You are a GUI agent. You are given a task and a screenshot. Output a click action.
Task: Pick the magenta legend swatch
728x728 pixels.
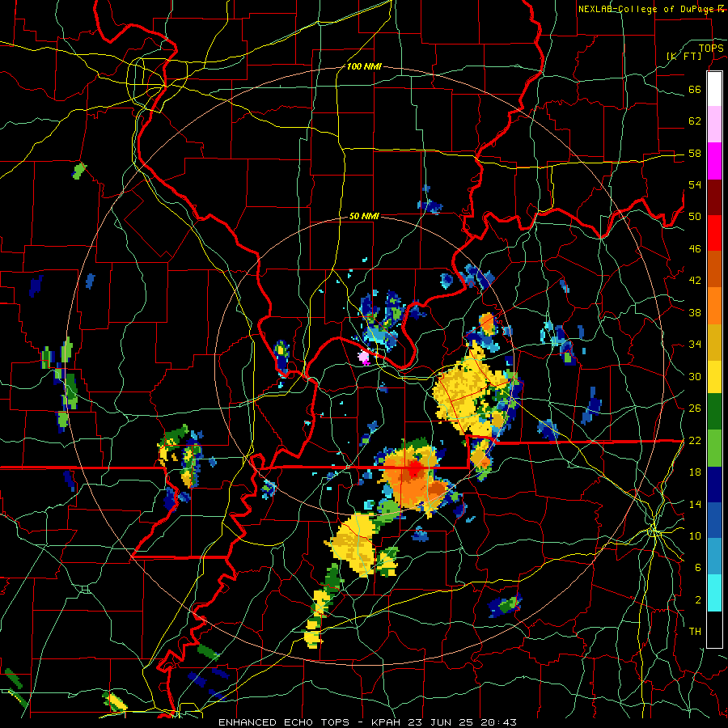(714, 161)
